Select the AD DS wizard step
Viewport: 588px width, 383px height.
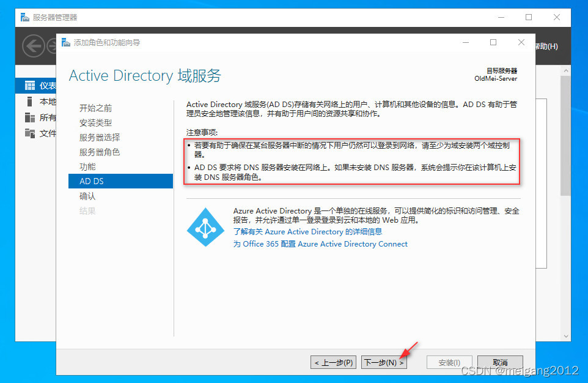pos(121,181)
